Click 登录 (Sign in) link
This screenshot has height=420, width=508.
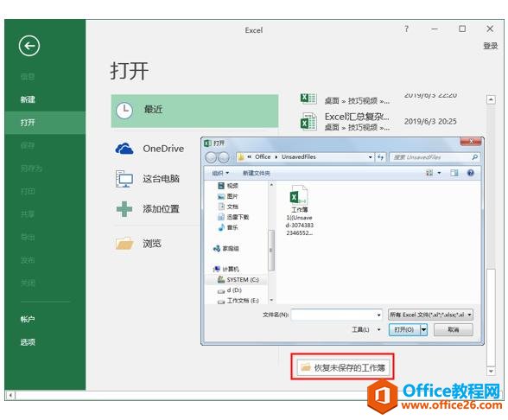click(491, 46)
